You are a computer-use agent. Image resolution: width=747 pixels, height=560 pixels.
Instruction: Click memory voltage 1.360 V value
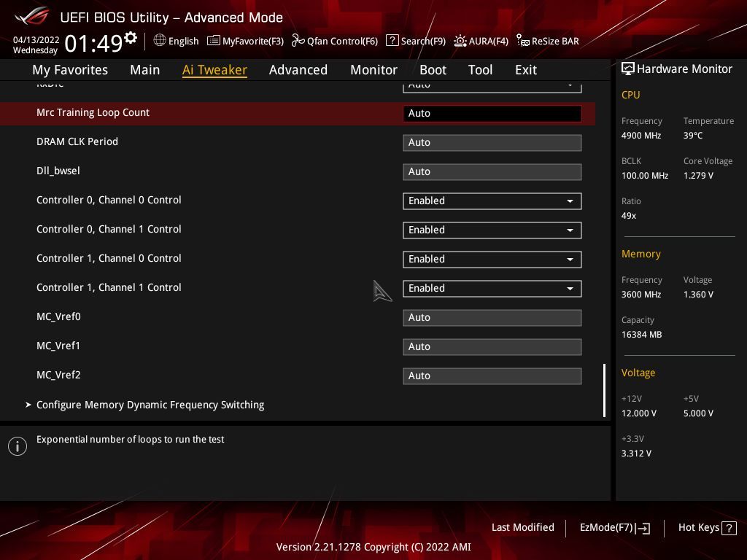698,295
